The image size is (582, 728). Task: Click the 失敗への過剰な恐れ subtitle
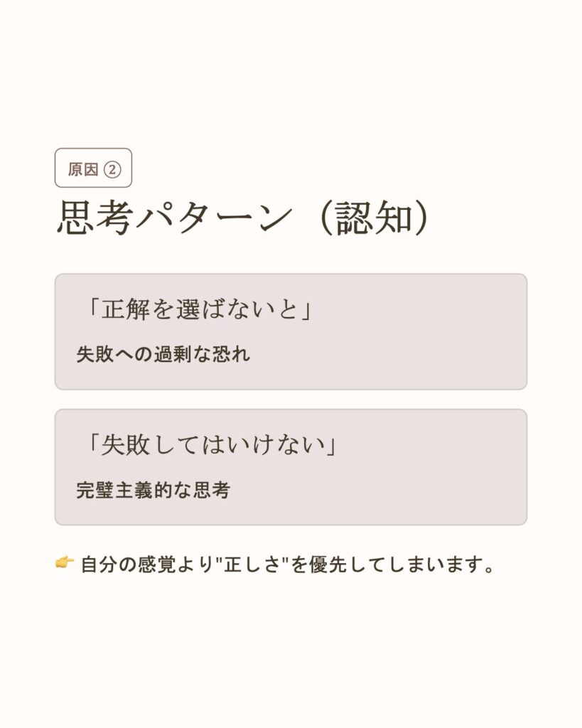point(163,355)
